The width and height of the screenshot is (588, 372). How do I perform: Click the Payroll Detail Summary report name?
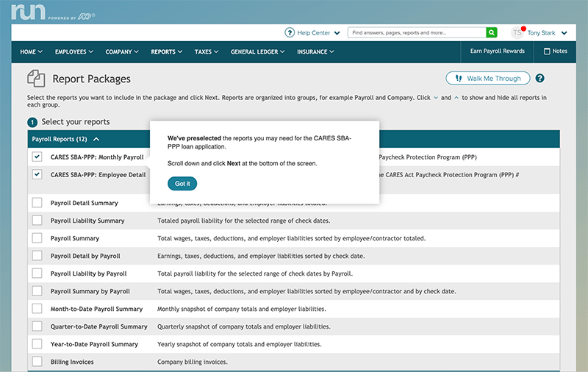84,203
